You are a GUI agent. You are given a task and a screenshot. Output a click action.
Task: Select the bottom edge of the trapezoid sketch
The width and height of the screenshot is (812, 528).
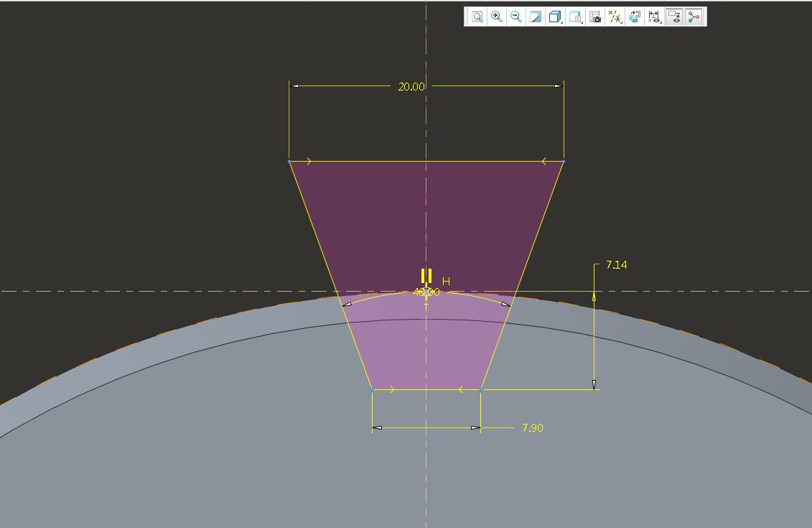(x=426, y=389)
